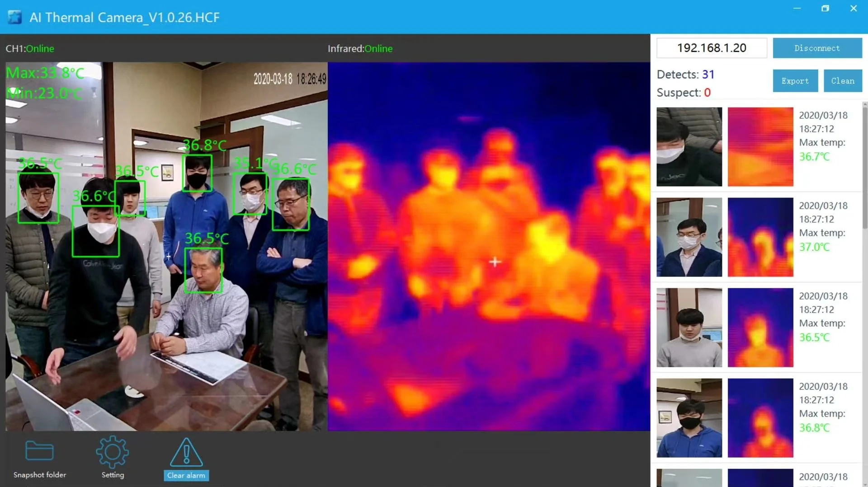The height and width of the screenshot is (487, 868).
Task: Click the Max temp value 36.7℃
Action: pos(814,157)
